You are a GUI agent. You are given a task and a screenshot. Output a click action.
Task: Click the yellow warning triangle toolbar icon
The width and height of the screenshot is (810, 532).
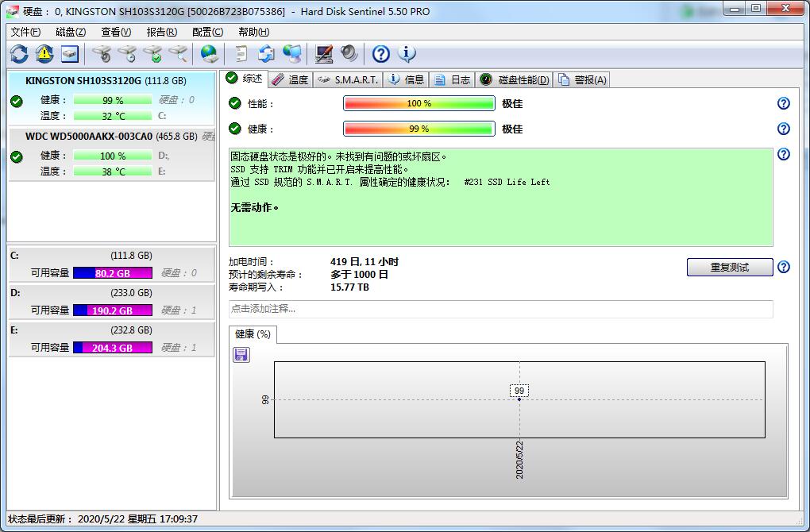pos(44,54)
